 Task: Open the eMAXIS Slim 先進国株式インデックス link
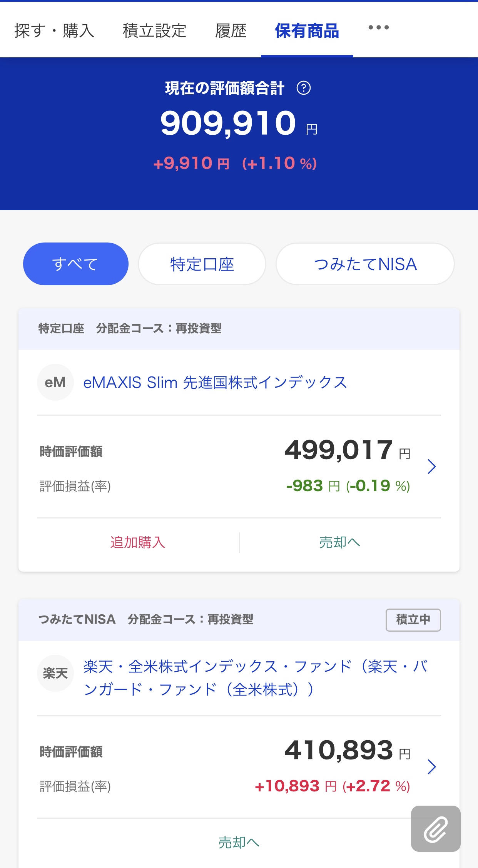click(x=215, y=382)
